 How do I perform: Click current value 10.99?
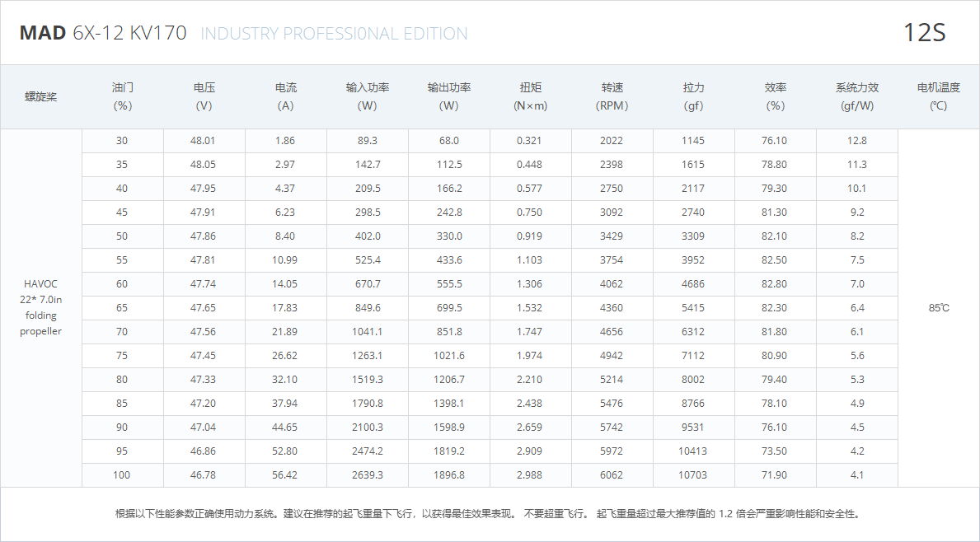285,259
